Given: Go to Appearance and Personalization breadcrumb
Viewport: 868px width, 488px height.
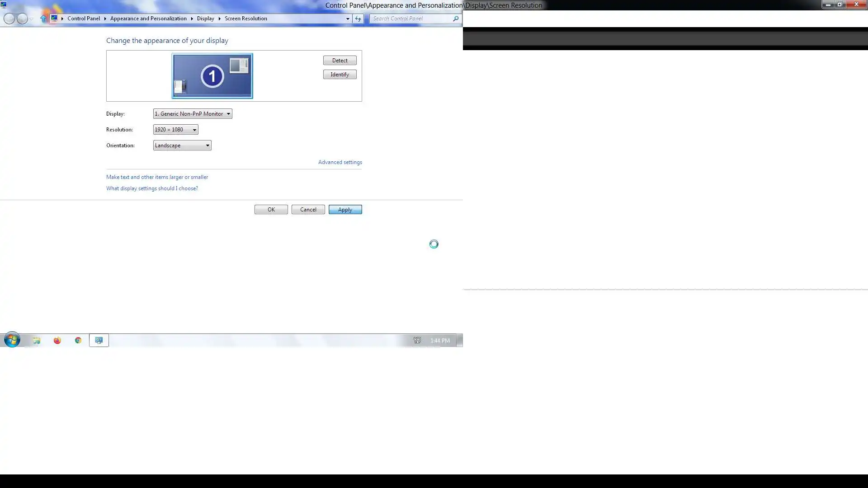Looking at the screenshot, I should tap(148, 19).
